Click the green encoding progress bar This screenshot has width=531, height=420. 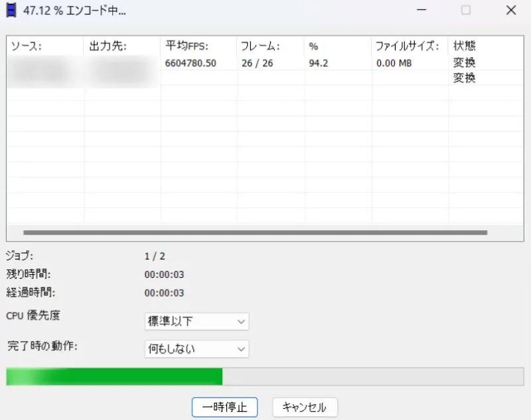coord(113,376)
